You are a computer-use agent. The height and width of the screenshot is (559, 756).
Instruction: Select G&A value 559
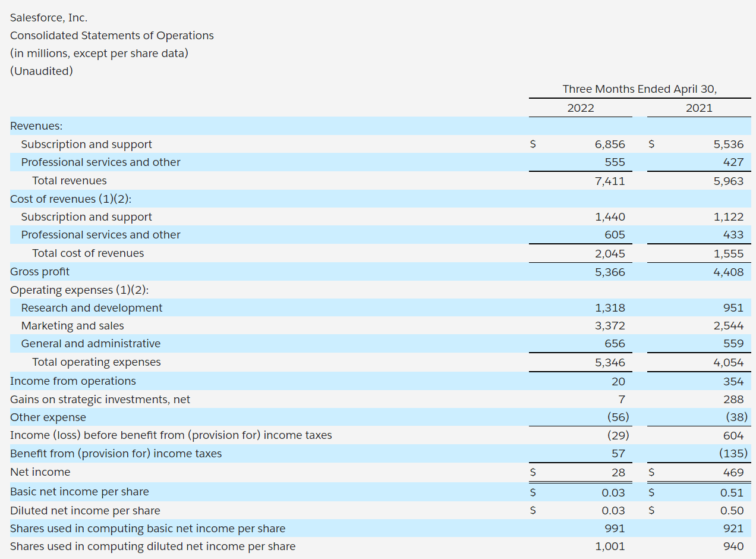(x=733, y=344)
